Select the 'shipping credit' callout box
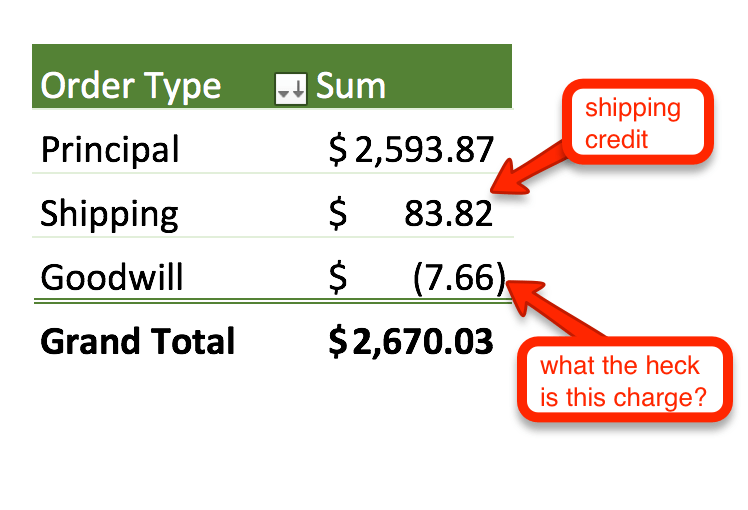Screen dimensions: 748x510 tap(632, 123)
